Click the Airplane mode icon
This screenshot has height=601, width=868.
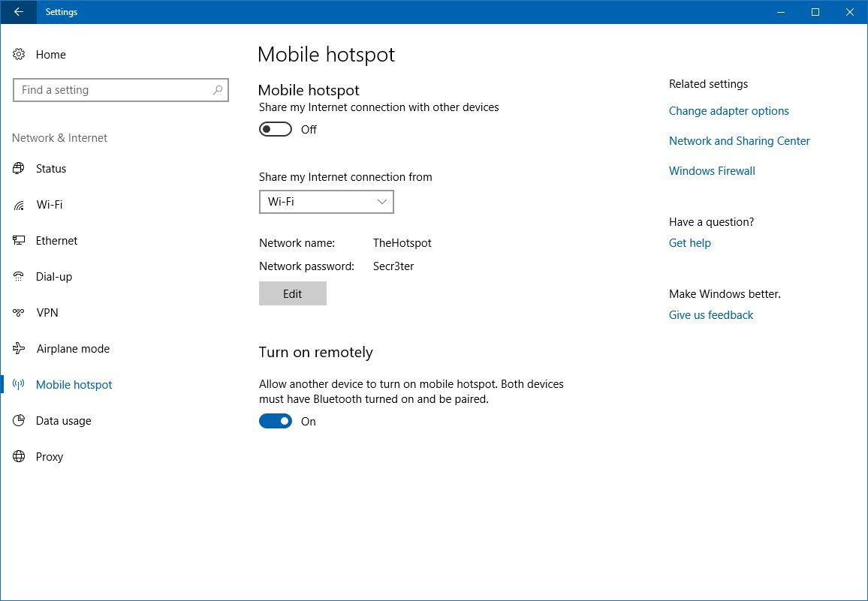(x=19, y=348)
